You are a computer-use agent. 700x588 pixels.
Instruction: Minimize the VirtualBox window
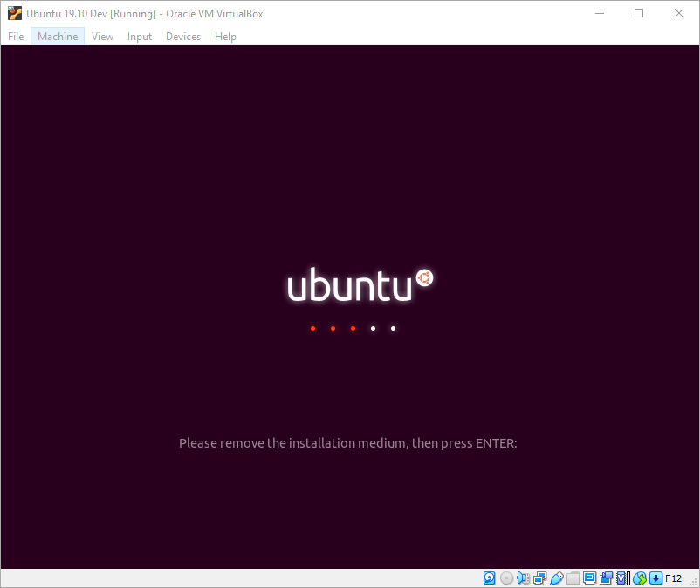[x=600, y=13]
